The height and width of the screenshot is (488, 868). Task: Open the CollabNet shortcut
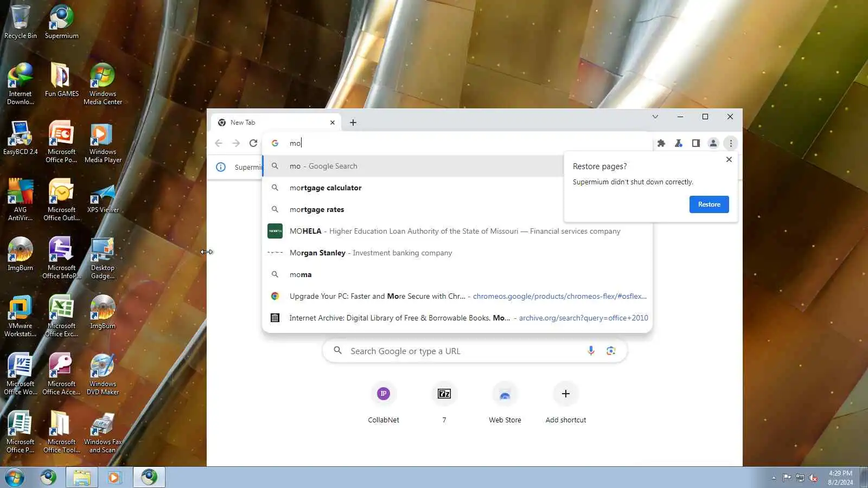[x=384, y=403]
